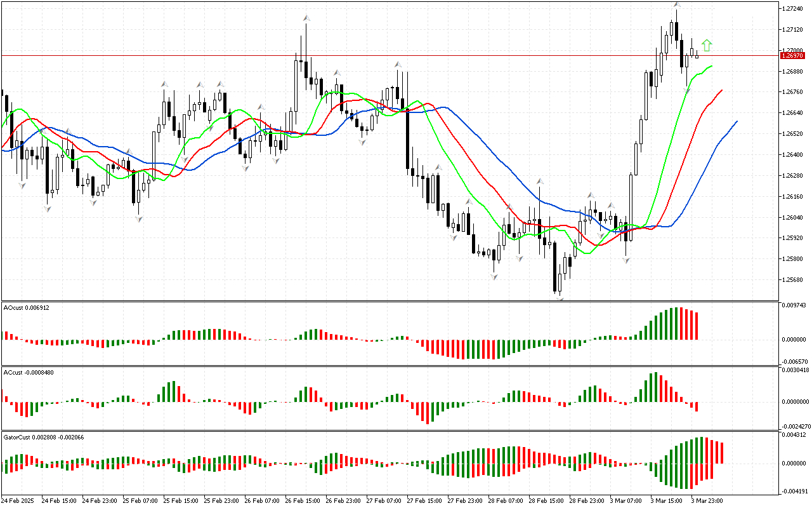Click the 1.26280 price axis label

click(x=793, y=176)
